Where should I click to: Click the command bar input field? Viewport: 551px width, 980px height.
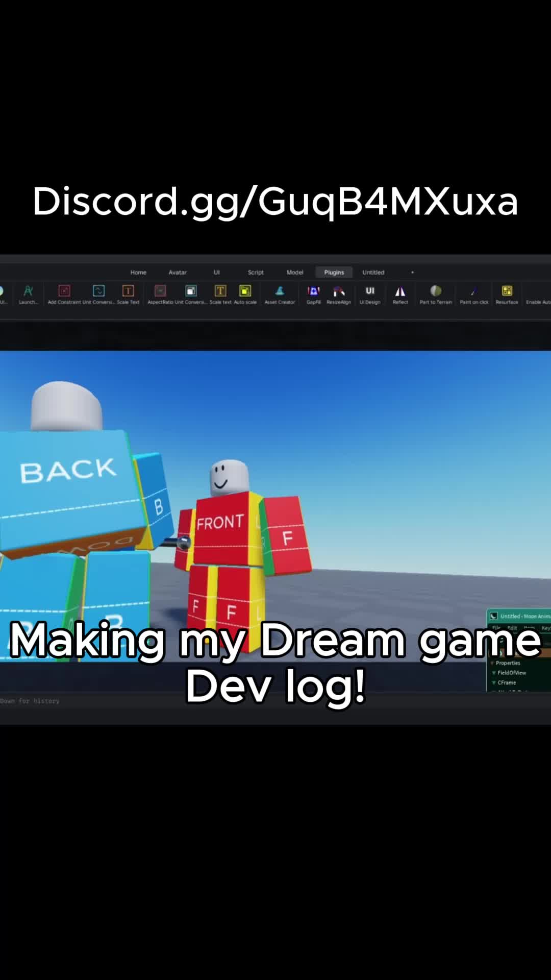coord(275,701)
